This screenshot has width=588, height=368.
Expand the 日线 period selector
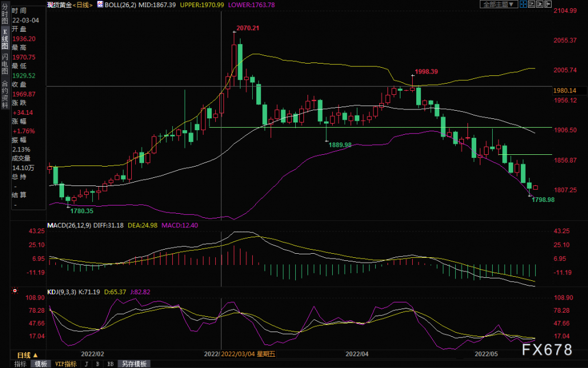pos(28,355)
